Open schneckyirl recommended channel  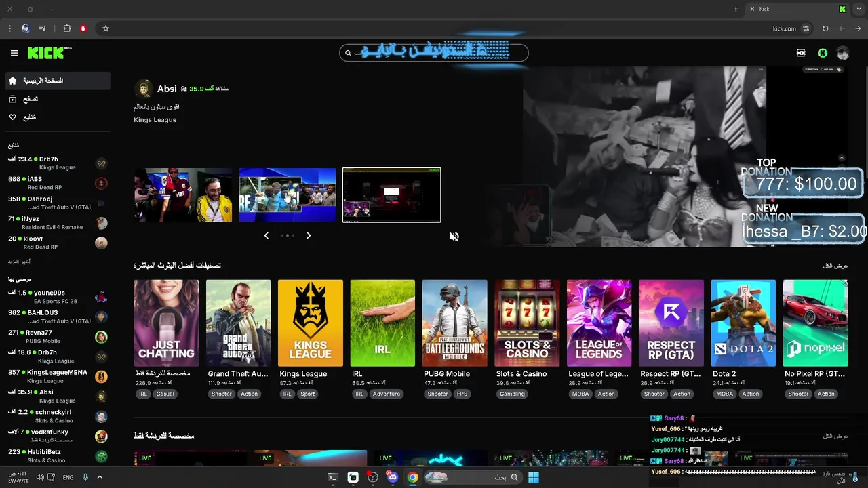pos(57,416)
